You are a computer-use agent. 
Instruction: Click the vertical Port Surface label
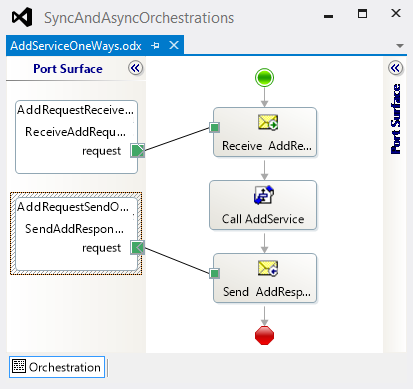[x=396, y=119]
